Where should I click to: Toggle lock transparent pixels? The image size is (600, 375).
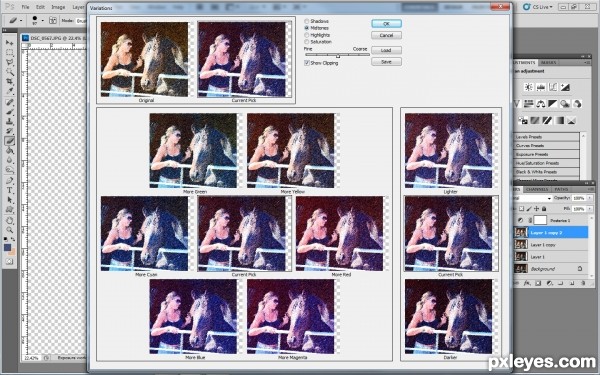coord(521,209)
